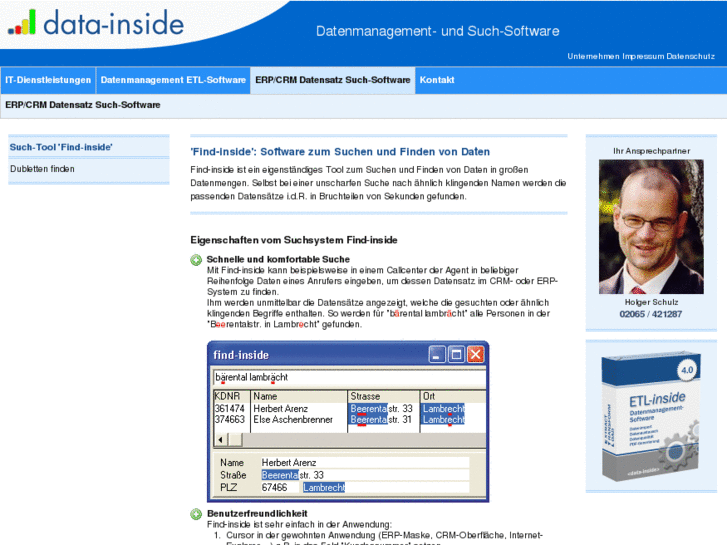The image size is (727, 545).
Task: Click the Ort column header
Action: pyautogui.click(x=453, y=396)
